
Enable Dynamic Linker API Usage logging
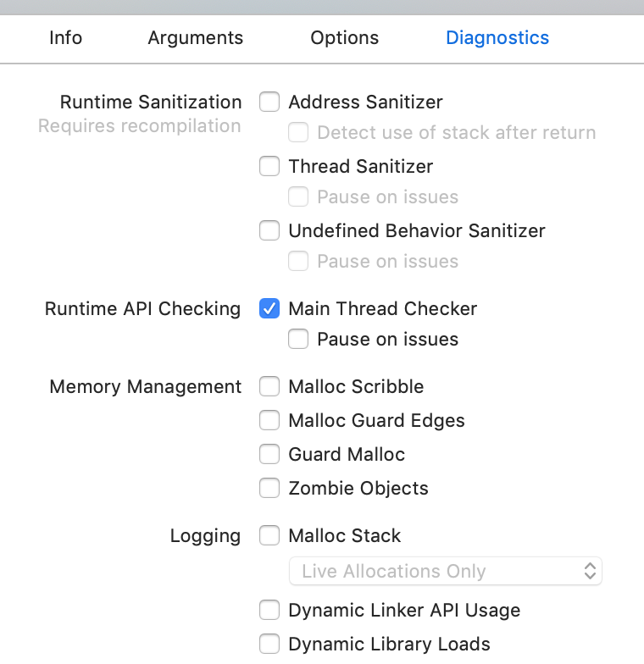tap(269, 610)
